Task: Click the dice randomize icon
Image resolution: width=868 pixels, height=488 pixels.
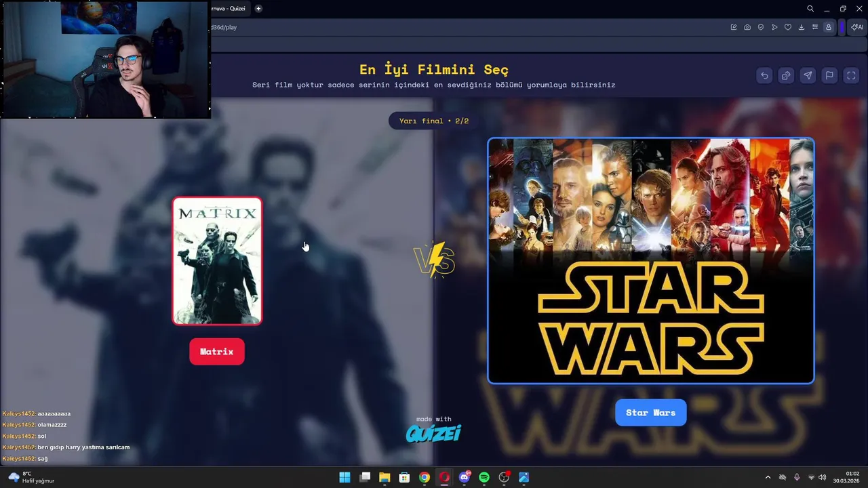Action: [x=786, y=76]
